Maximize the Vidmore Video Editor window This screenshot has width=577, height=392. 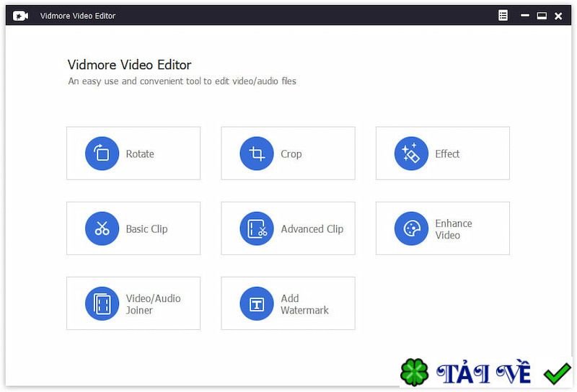(542, 15)
